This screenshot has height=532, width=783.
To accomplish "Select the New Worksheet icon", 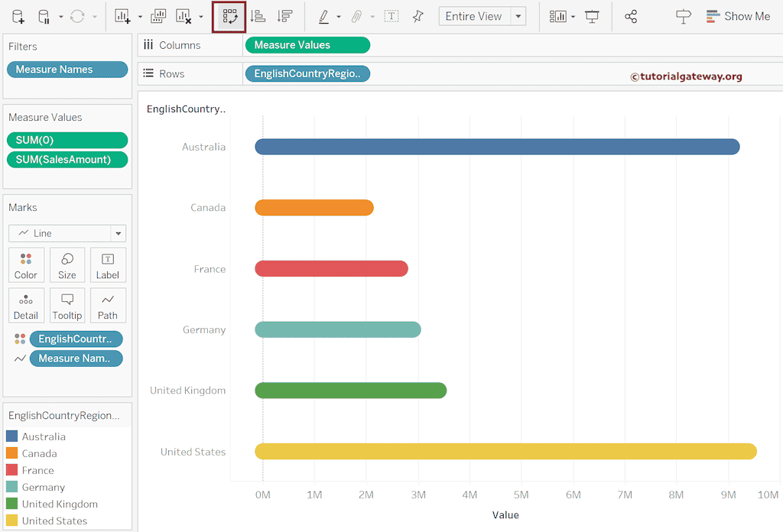I will point(122,15).
